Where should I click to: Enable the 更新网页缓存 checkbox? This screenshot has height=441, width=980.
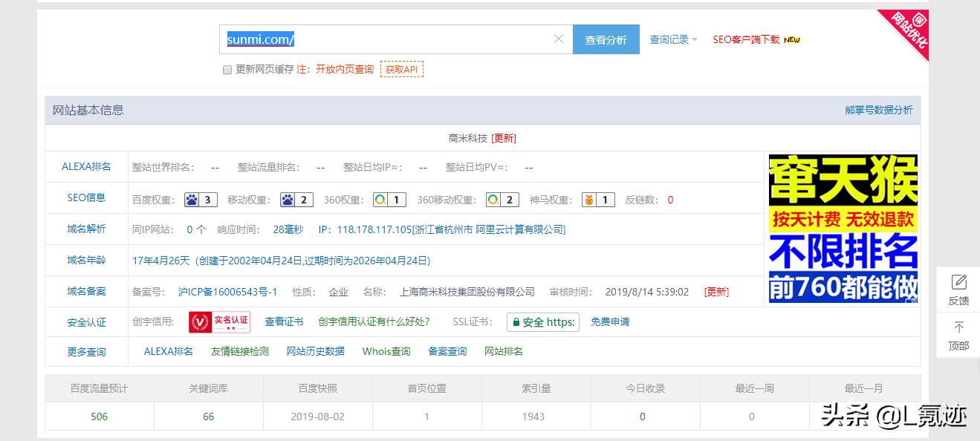(x=227, y=70)
